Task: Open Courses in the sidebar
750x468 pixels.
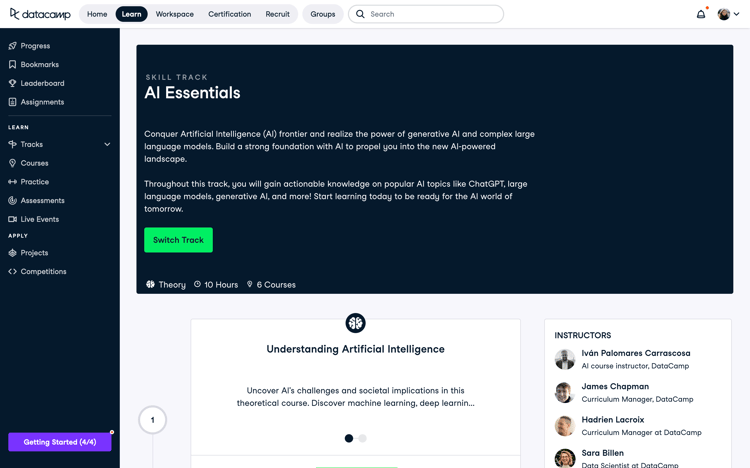Action: [34, 163]
